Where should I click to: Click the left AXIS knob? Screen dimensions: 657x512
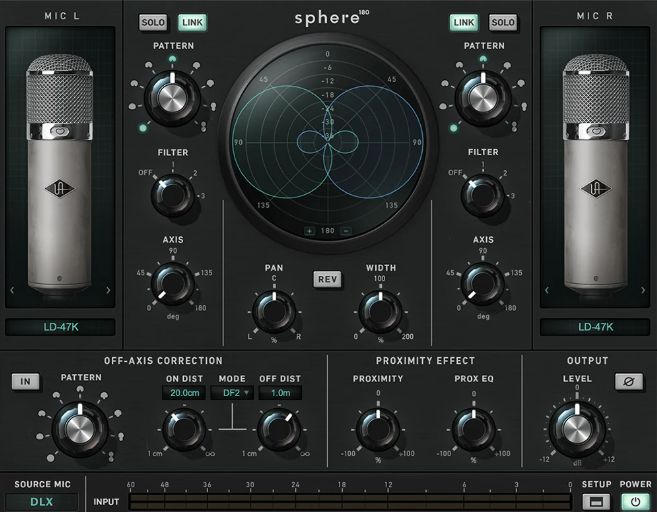tap(173, 284)
